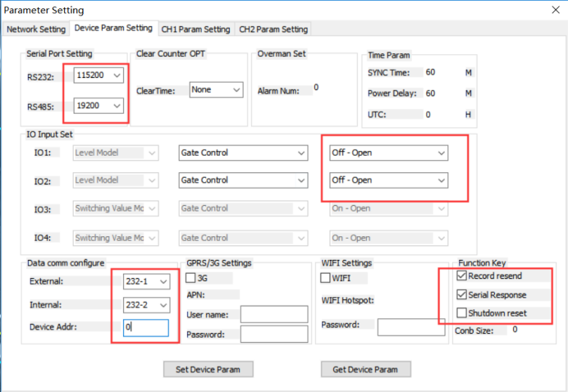
Task: Open the CH2 Param Setting tab
Action: click(273, 30)
